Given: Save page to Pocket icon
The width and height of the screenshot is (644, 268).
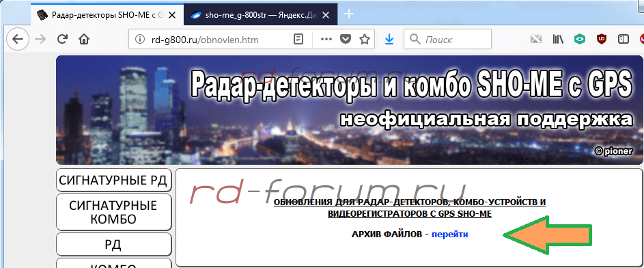Looking at the screenshot, I should click(x=346, y=40).
